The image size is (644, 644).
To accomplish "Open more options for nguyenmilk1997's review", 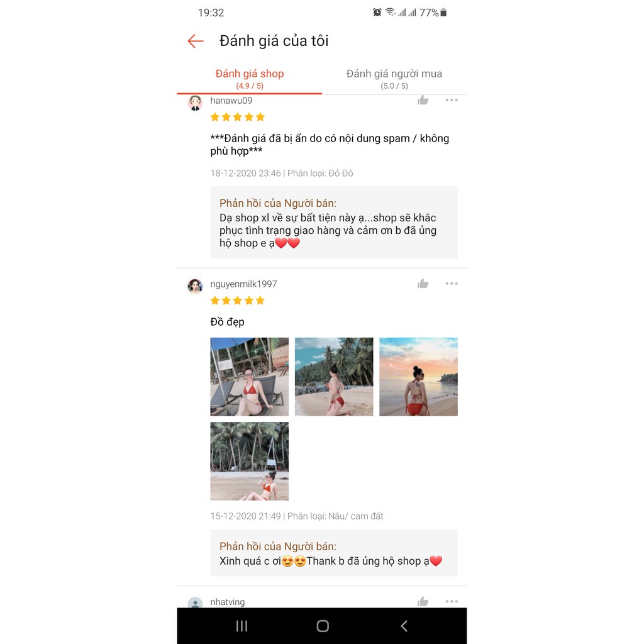I will (452, 284).
